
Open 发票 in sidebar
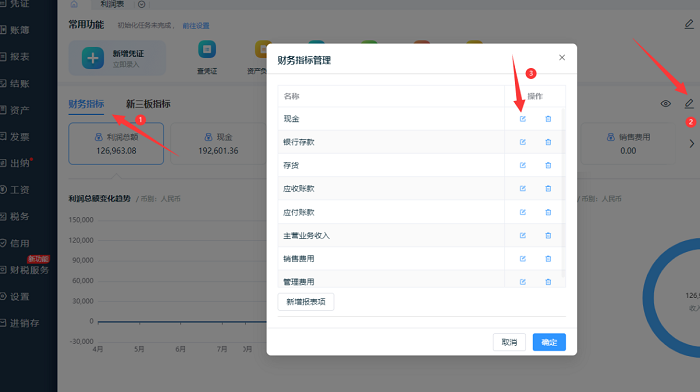coord(20,137)
